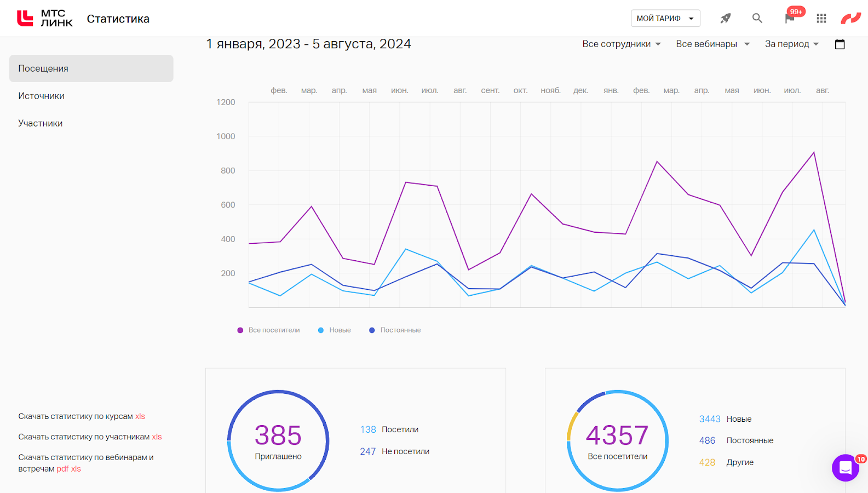
Task: Download course statistics xls link
Action: point(140,416)
